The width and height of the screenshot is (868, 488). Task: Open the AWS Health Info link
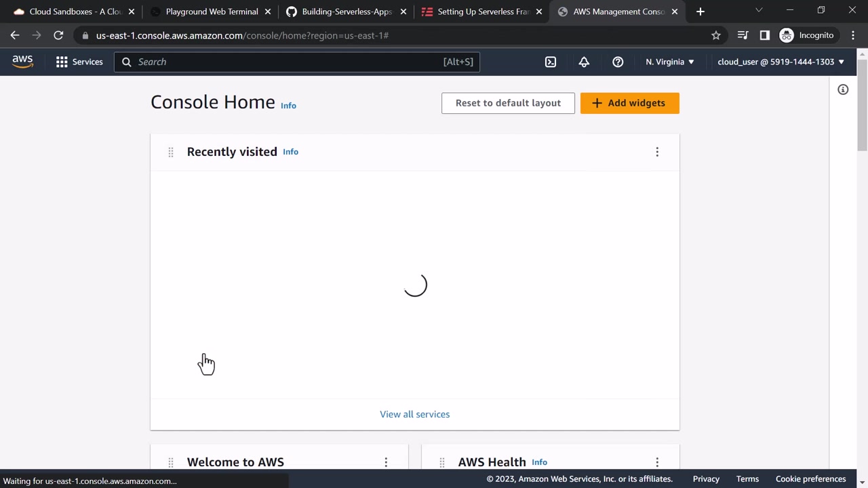539,462
